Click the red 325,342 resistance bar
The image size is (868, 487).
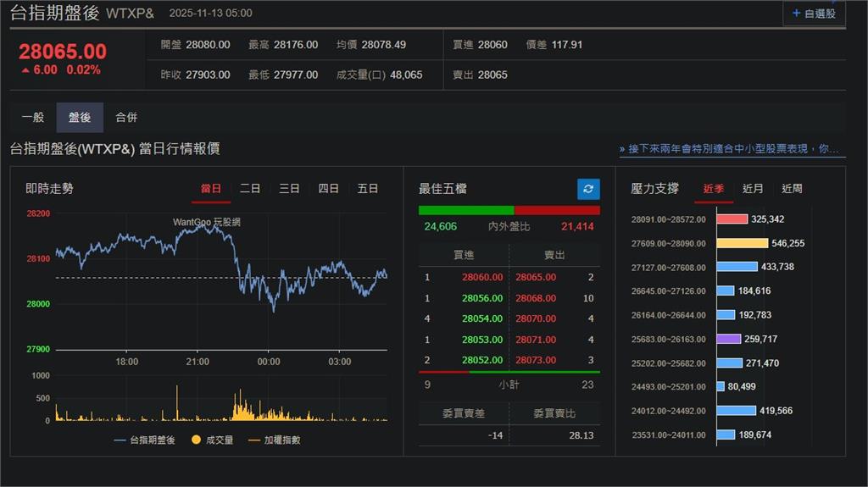point(732,219)
